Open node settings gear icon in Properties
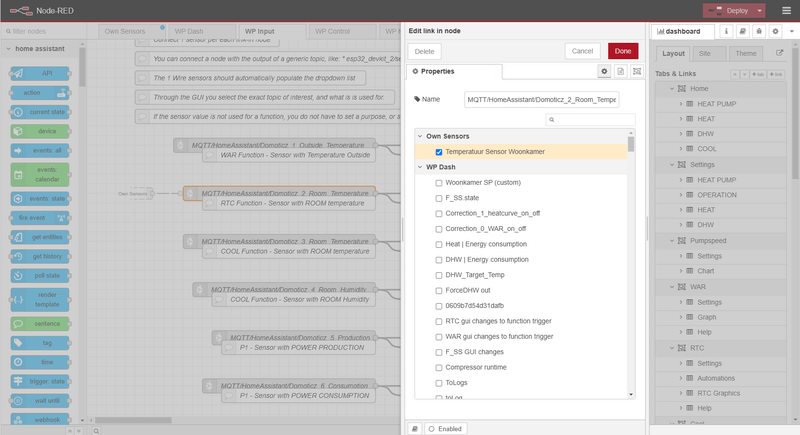The width and height of the screenshot is (800, 435). click(x=604, y=71)
